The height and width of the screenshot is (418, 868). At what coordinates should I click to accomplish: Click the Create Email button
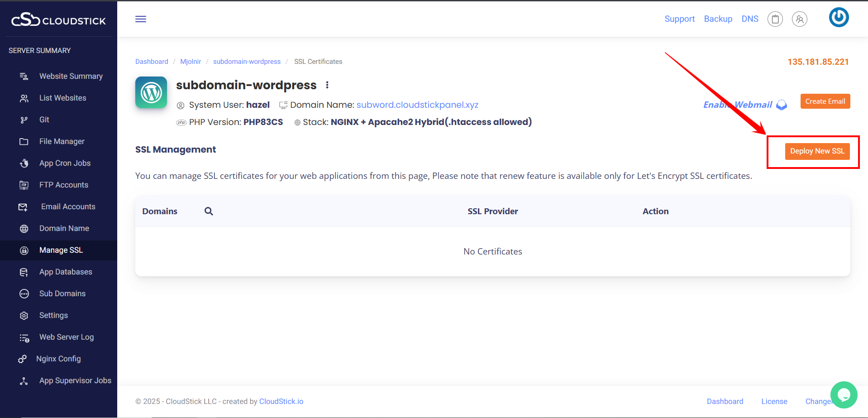tap(825, 101)
